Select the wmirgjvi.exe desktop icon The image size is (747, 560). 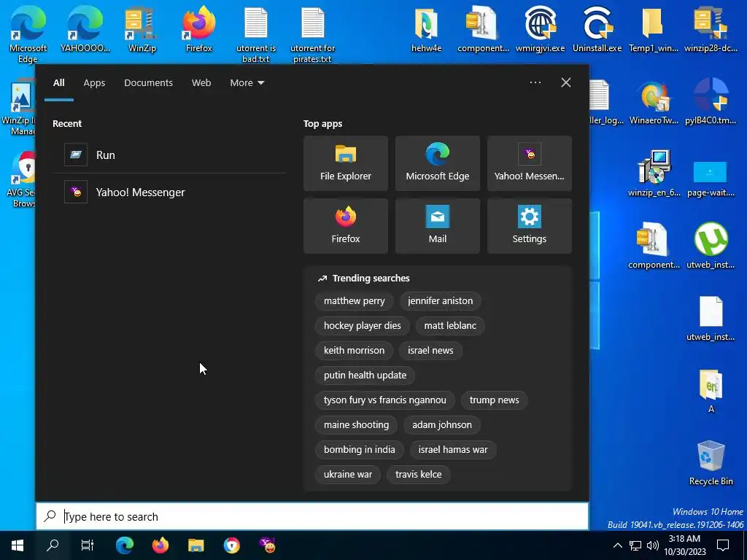pos(541,29)
